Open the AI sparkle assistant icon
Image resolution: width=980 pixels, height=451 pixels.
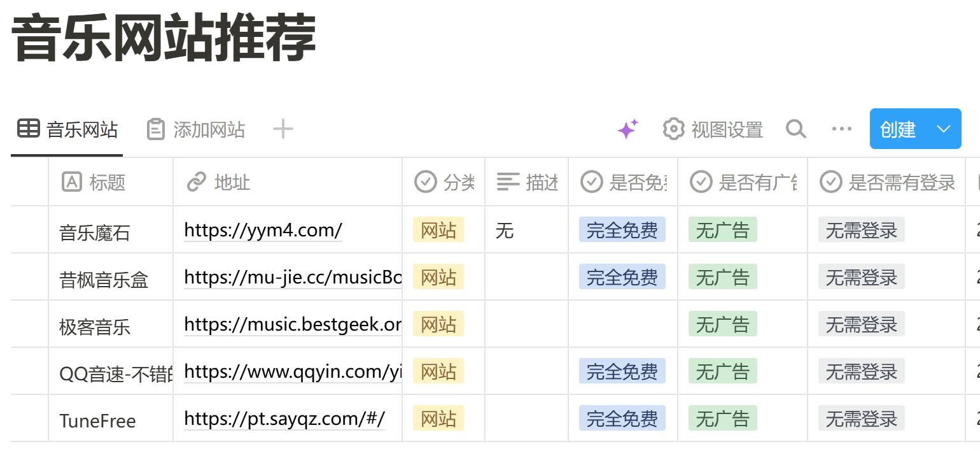pyautogui.click(x=627, y=129)
